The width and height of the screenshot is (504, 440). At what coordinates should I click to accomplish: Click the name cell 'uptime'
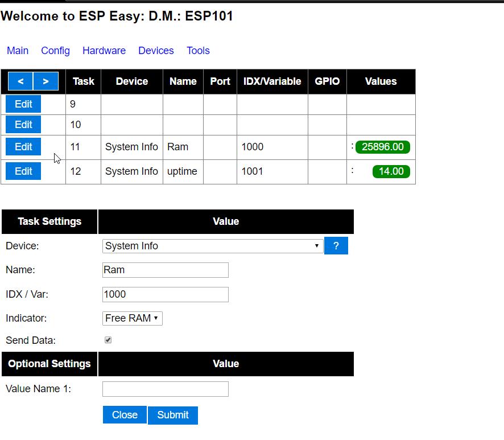[182, 171]
